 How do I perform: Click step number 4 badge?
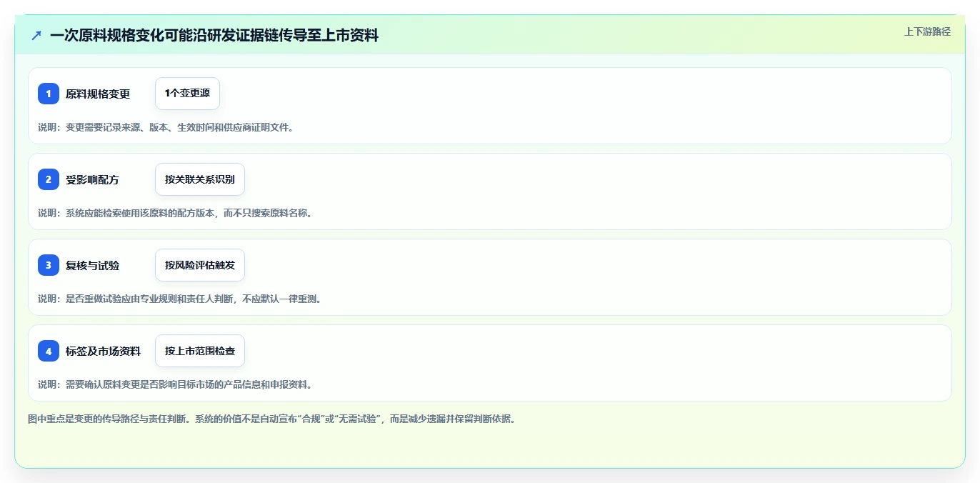(x=49, y=351)
